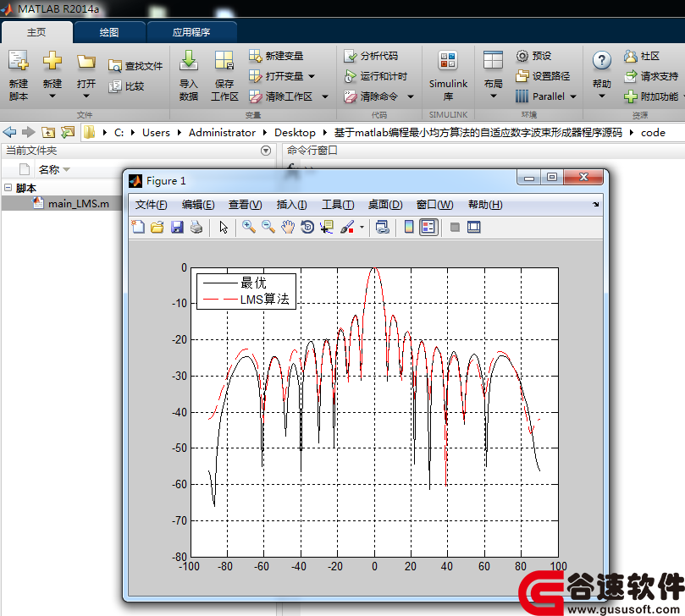The height and width of the screenshot is (616, 685).
Task: Switch to the 绘图 (Plots) tab
Action: (x=109, y=32)
